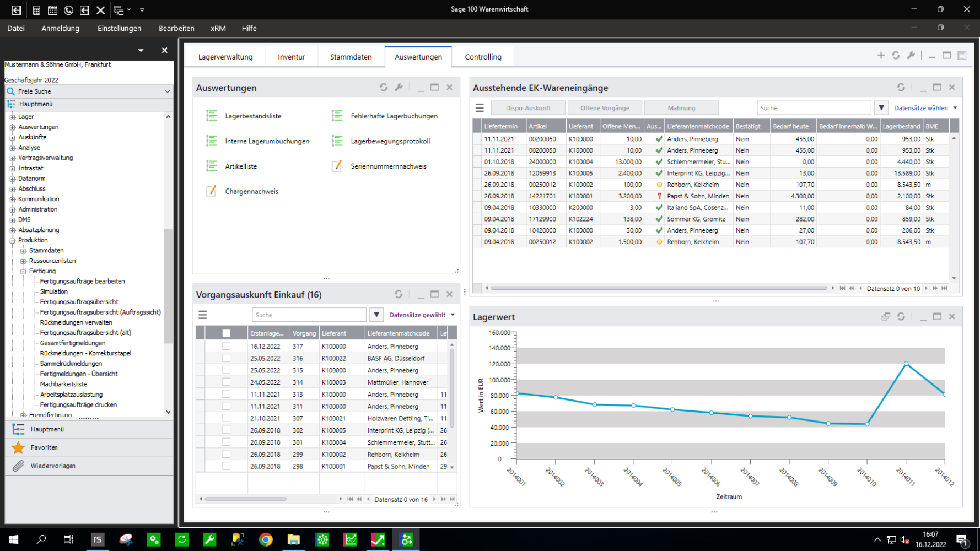Toggle the select-all checkbox in Vorgangsauskunft header
980x551 pixels.
pyautogui.click(x=226, y=333)
